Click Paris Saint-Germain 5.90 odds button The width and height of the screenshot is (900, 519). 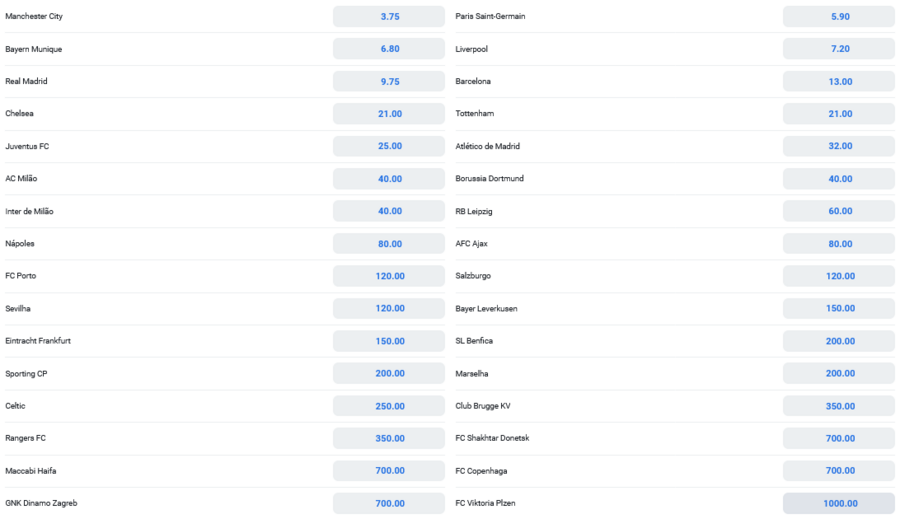click(x=839, y=16)
